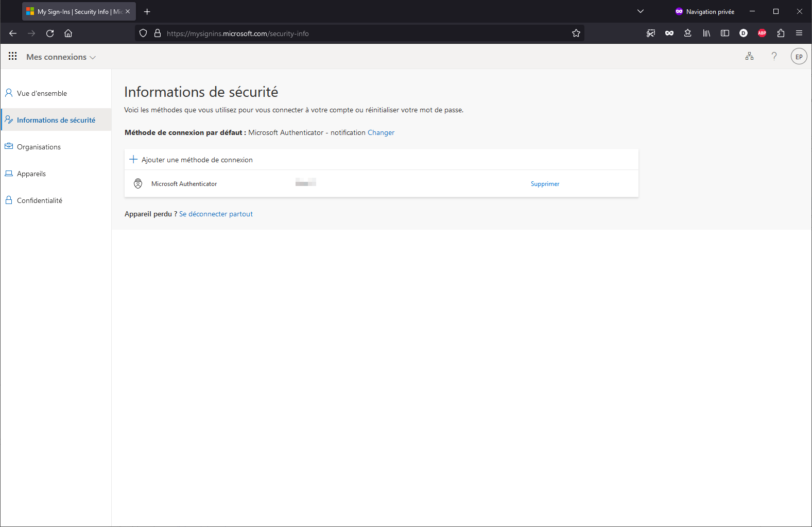This screenshot has width=812, height=527.
Task: Open the browser hamburger menu
Action: click(x=799, y=33)
